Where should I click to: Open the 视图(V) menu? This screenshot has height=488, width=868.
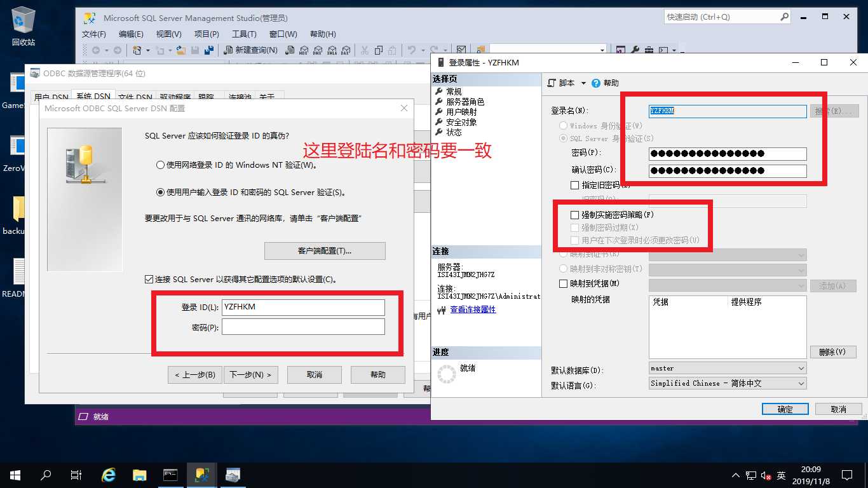(x=169, y=34)
